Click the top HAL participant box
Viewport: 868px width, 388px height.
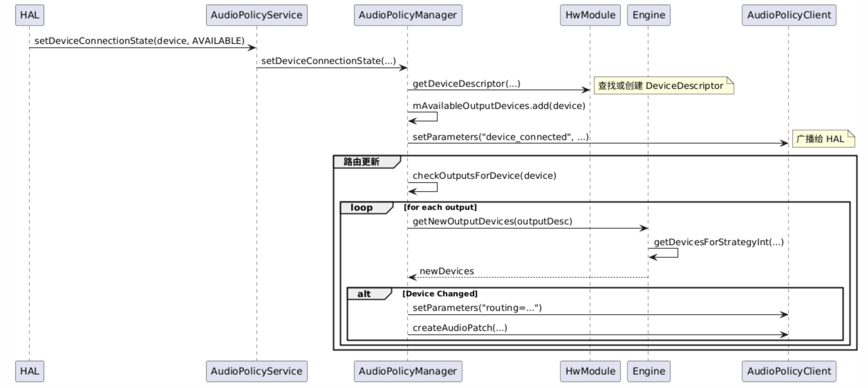(x=29, y=15)
